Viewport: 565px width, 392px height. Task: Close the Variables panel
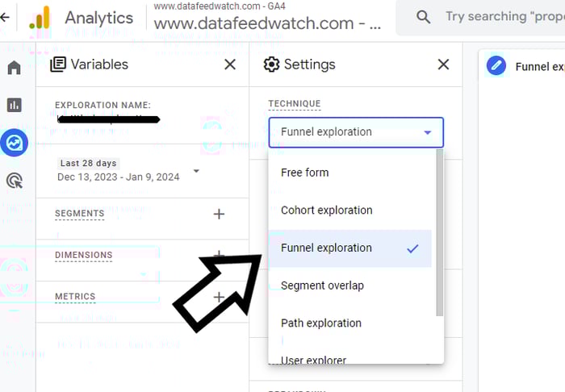230,65
